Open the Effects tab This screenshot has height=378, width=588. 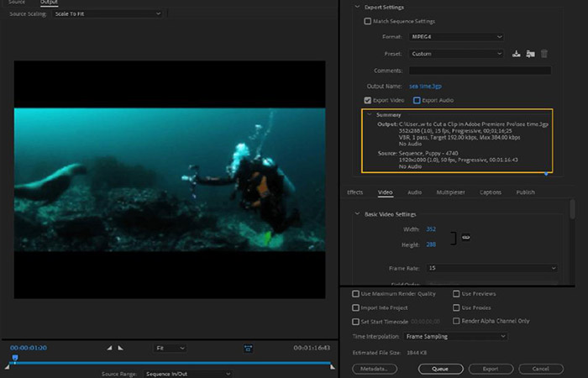point(354,192)
